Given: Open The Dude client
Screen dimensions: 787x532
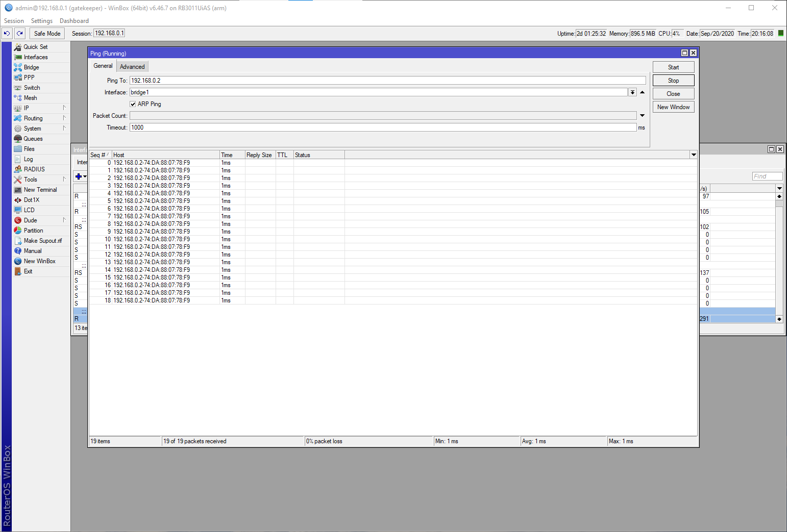Looking at the screenshot, I should click(30, 220).
